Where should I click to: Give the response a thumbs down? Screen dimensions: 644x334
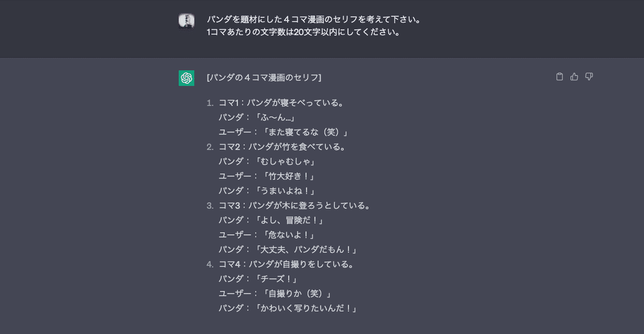click(x=589, y=77)
